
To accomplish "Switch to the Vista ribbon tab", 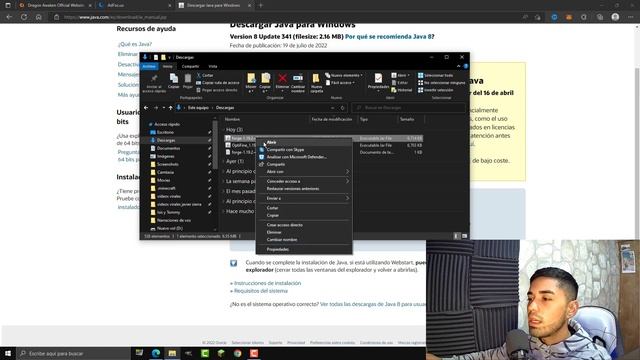I will coord(213,66).
